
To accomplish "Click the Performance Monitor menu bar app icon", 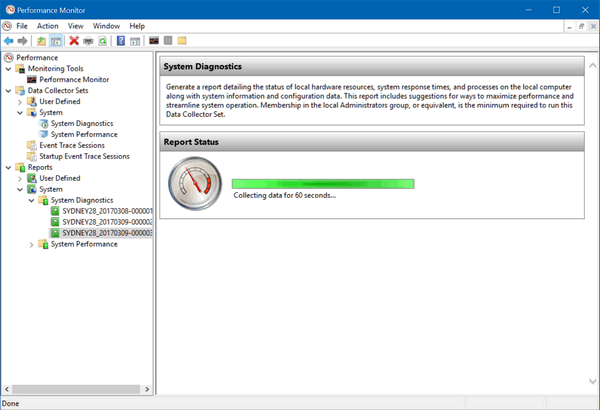I will pyautogui.click(x=7, y=26).
